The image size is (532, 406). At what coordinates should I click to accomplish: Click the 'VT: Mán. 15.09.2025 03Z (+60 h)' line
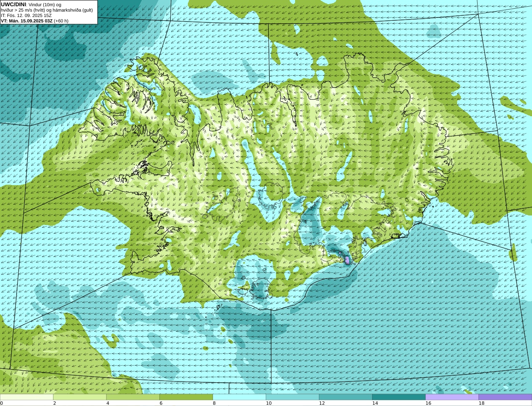coord(35,21)
